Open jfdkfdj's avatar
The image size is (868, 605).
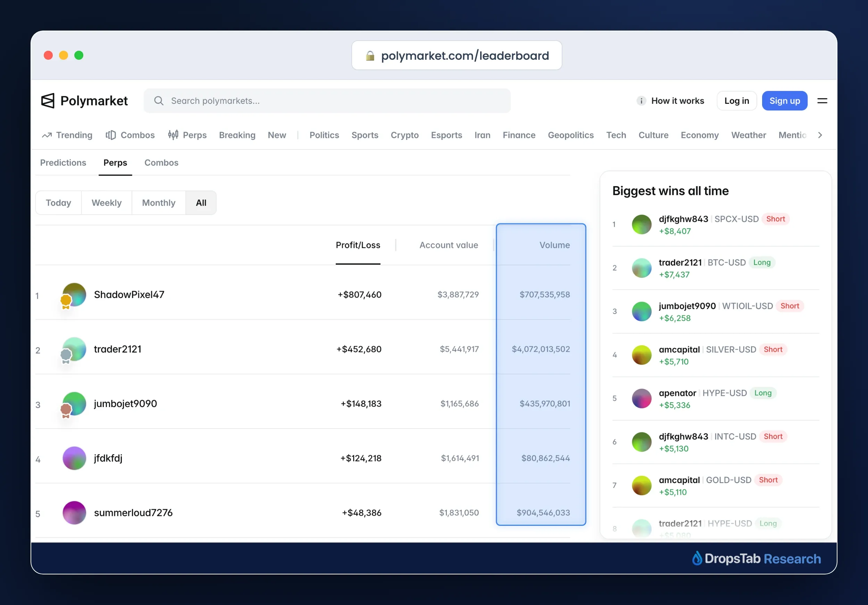click(74, 458)
